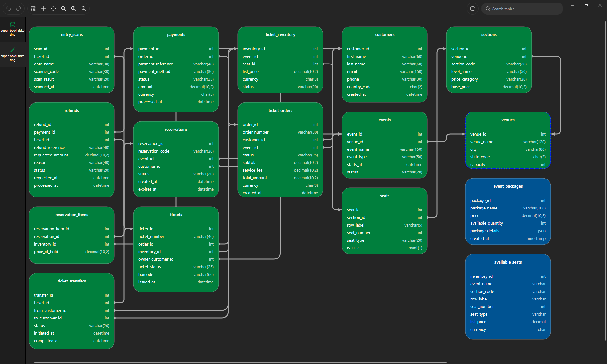Add a new table with plus icon

pyautogui.click(x=43, y=9)
